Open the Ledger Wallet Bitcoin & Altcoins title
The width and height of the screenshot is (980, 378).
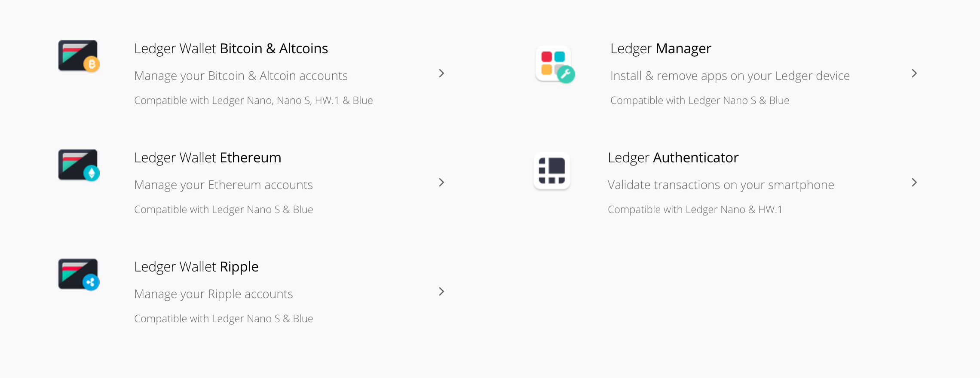231,49
